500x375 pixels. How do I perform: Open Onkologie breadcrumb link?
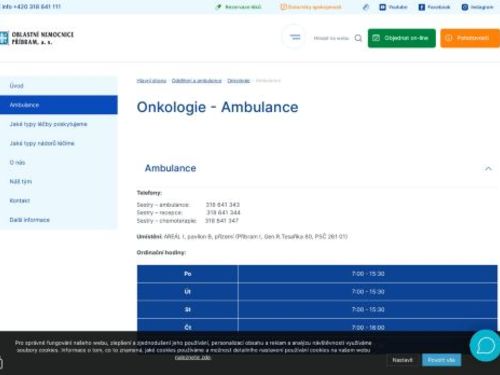239,81
